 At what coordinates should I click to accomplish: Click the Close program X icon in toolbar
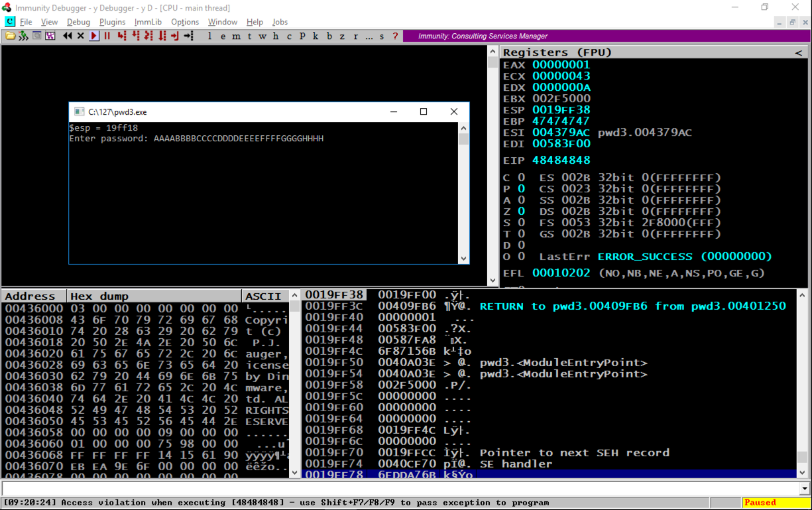[x=80, y=36]
